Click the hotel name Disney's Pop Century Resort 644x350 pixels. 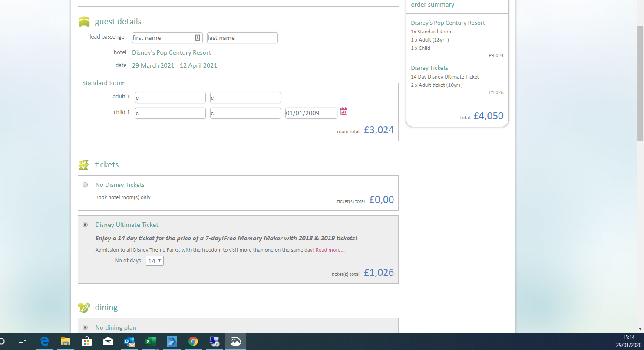(x=172, y=52)
